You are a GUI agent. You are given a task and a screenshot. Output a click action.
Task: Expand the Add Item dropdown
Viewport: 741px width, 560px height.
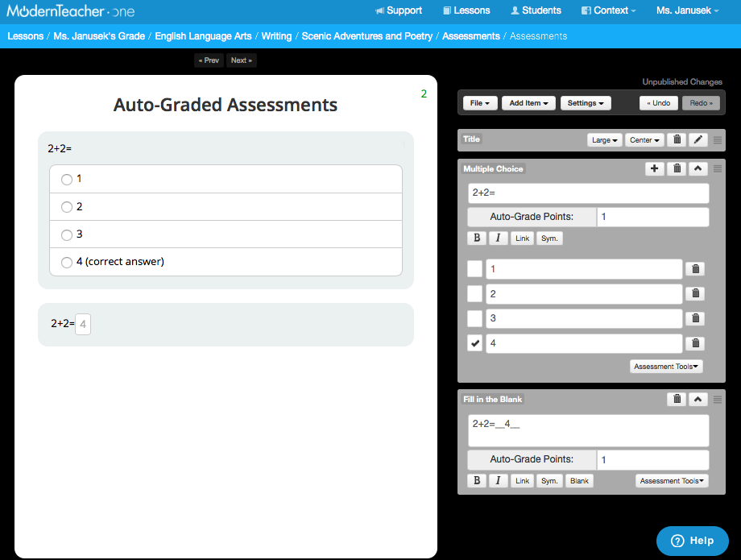click(528, 103)
